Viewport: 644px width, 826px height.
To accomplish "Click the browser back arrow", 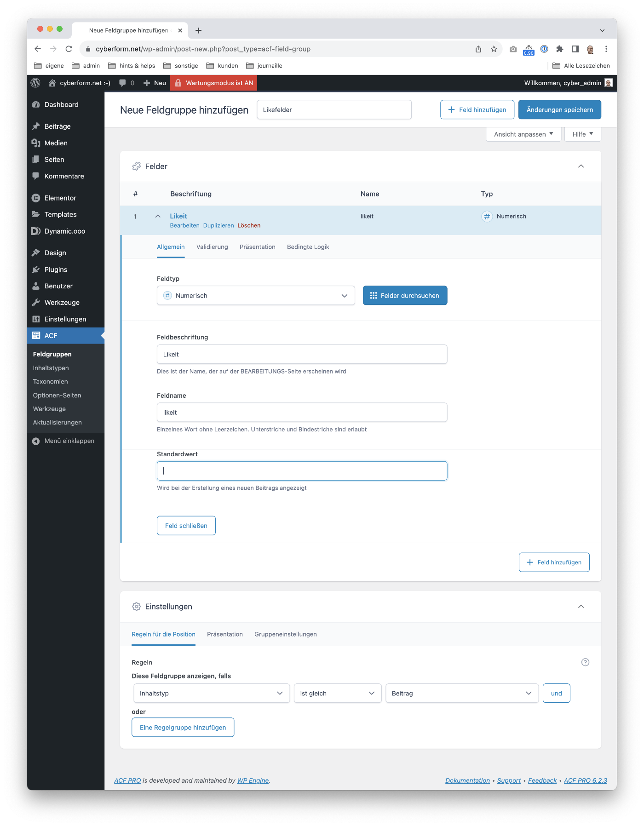I will click(x=38, y=49).
